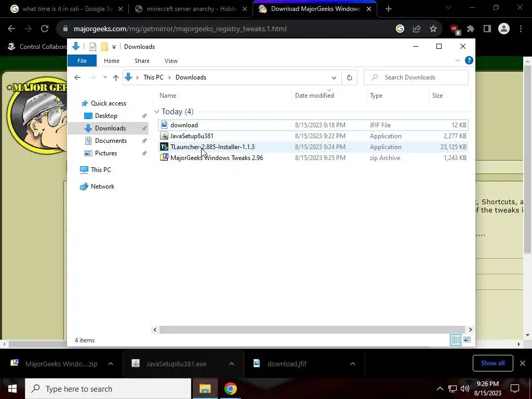Image resolution: width=532 pixels, height=399 pixels.
Task: Click This PC in the address breadcrumb
Action: (153, 77)
